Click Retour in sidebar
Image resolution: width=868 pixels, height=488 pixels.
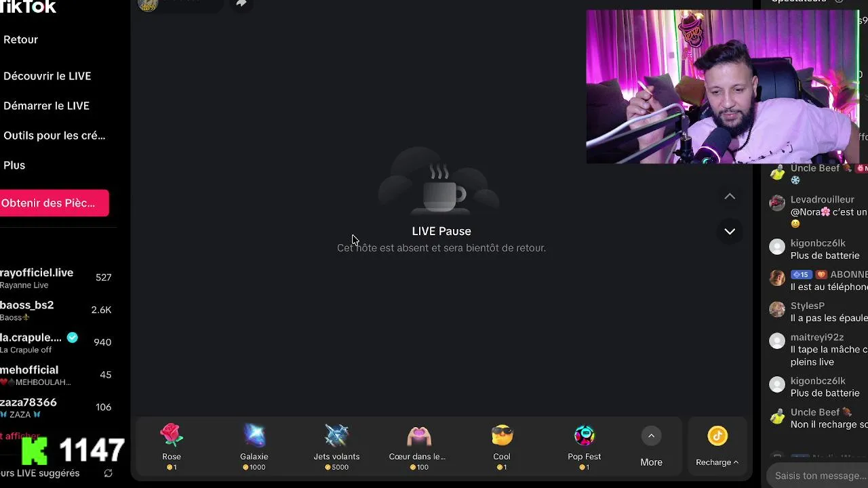pos(20,39)
